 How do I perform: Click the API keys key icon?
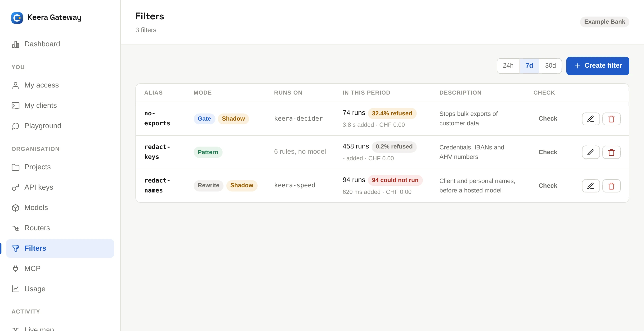tap(15, 187)
